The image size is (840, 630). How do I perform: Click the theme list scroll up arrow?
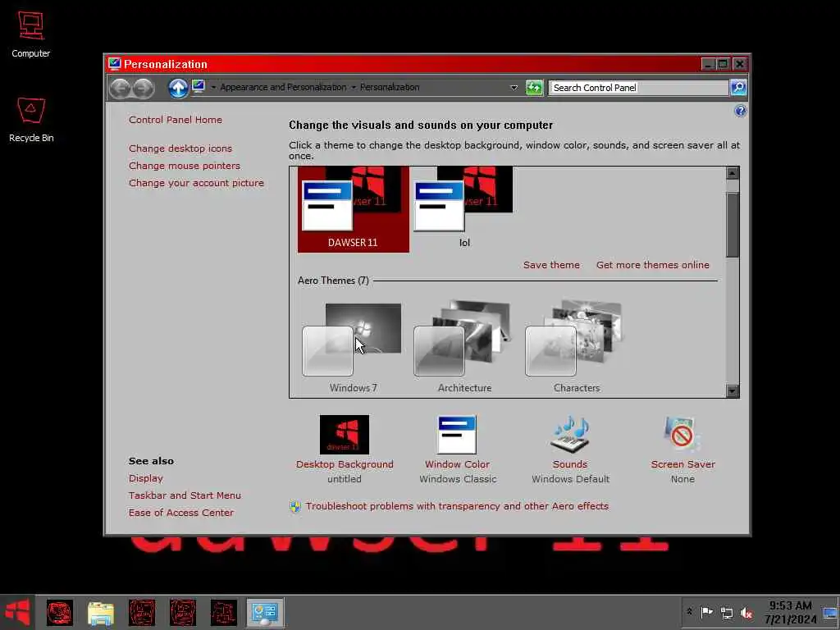click(x=733, y=173)
